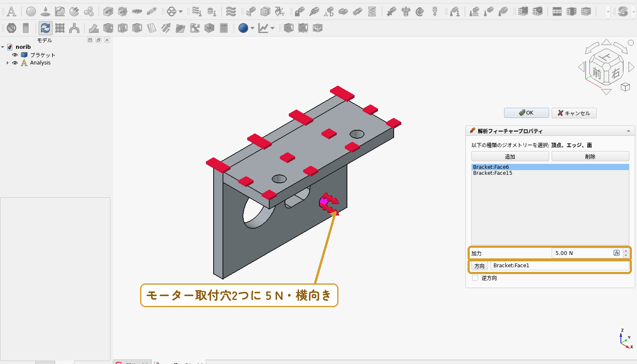
Task: Open the dropdown arrow beside electrostatic constraint
Action: tap(181, 12)
